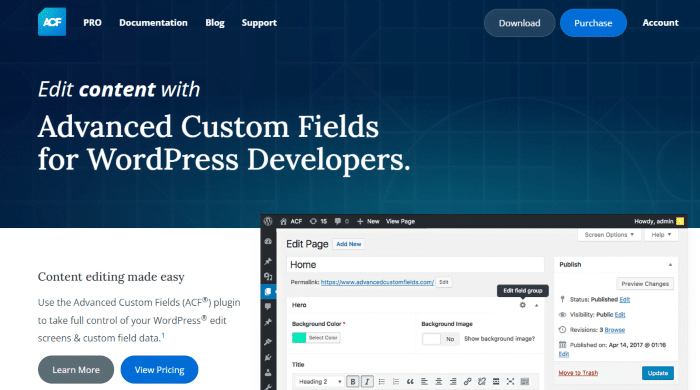Click the Howdy, admin avatar
700x390 pixels.
pos(680,221)
